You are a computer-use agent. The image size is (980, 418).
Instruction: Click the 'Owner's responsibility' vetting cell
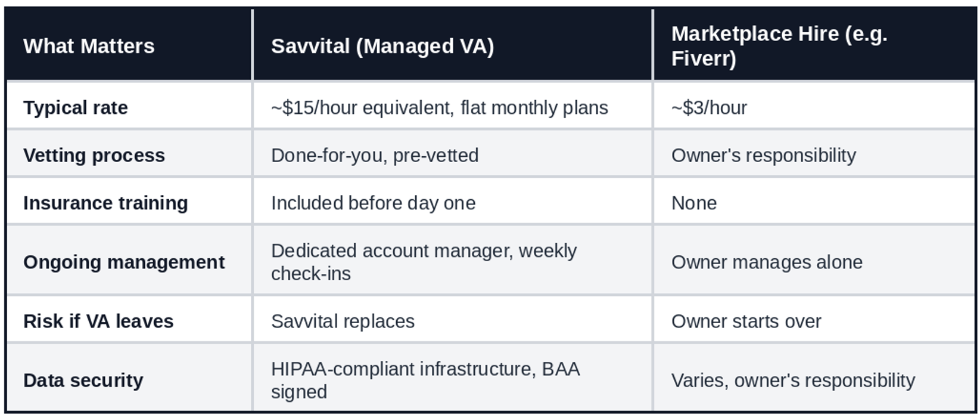814,155
